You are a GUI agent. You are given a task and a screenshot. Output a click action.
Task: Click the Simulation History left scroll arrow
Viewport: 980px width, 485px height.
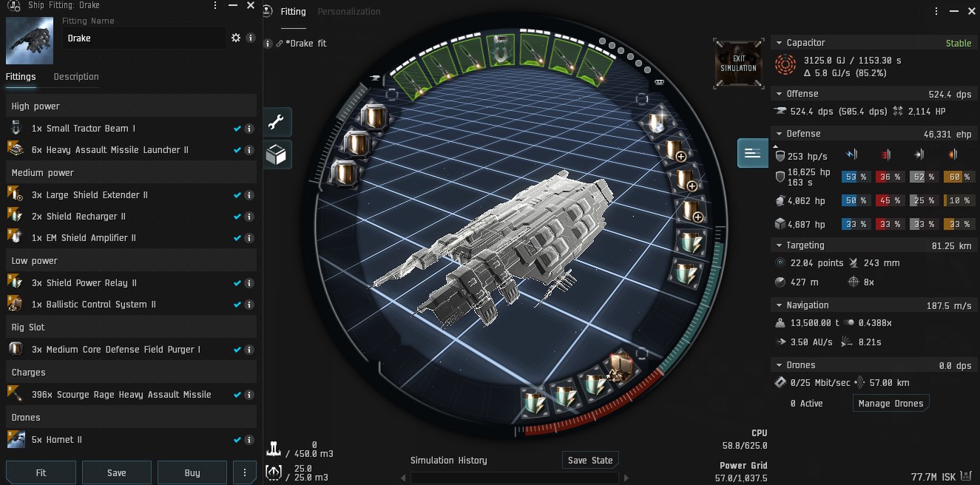403,478
